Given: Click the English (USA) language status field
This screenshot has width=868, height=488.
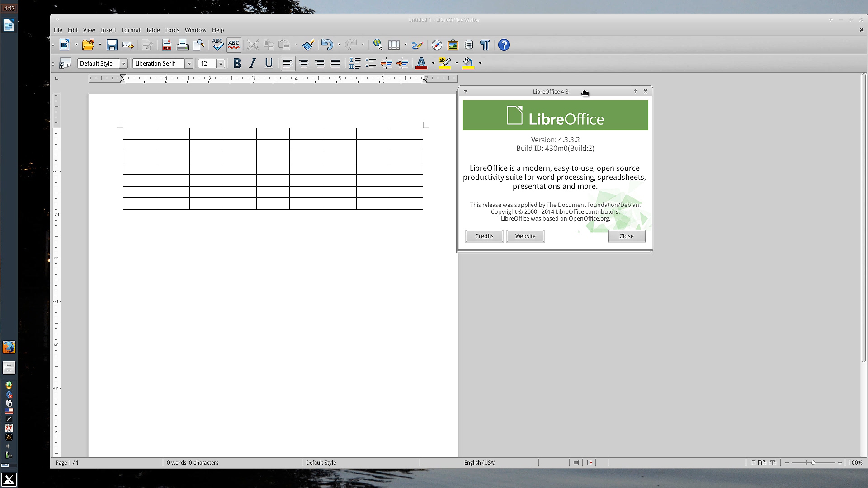Looking at the screenshot, I should 479,463.
